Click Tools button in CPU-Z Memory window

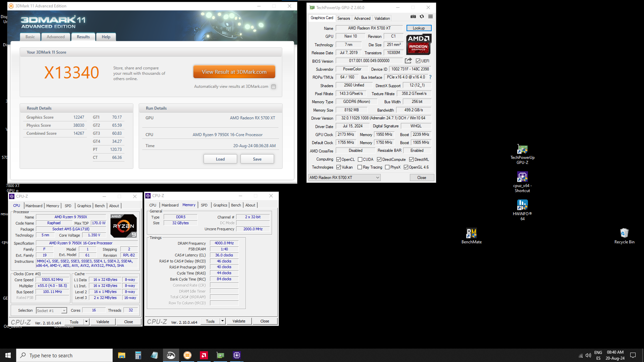tap(210, 321)
